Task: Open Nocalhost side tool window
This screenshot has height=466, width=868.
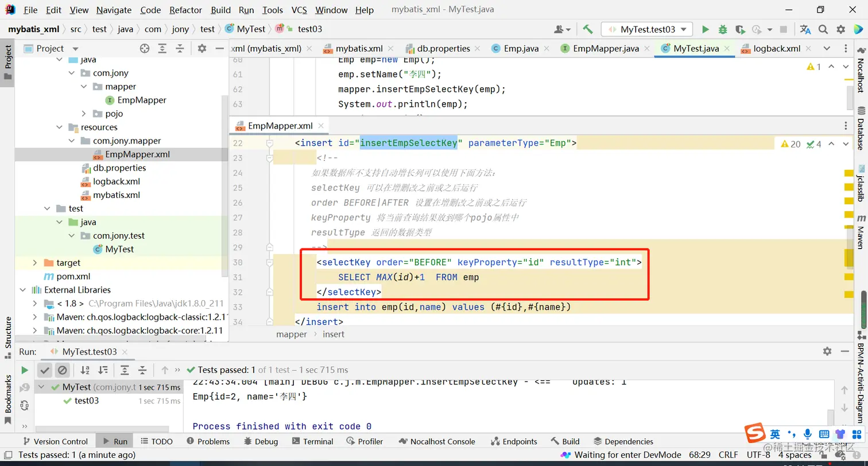Action: (861, 69)
